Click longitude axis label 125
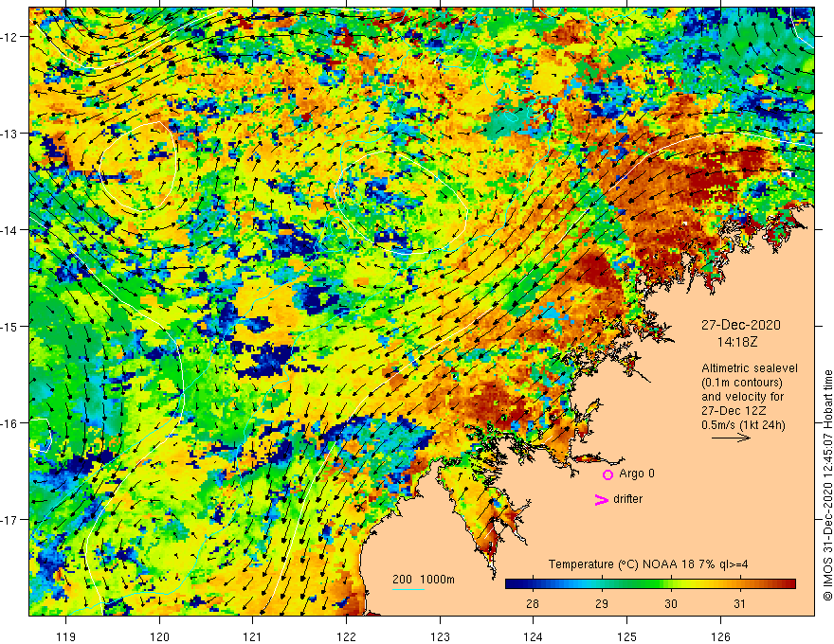Viewport: 834px width, 644px height. pos(627,636)
